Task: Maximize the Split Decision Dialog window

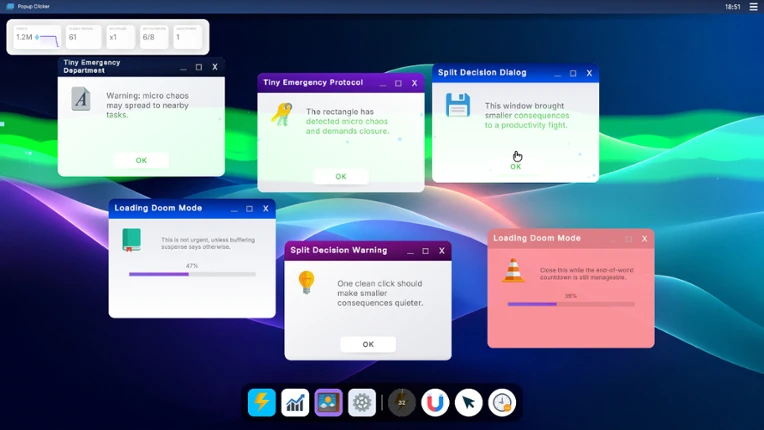Action: [x=573, y=73]
